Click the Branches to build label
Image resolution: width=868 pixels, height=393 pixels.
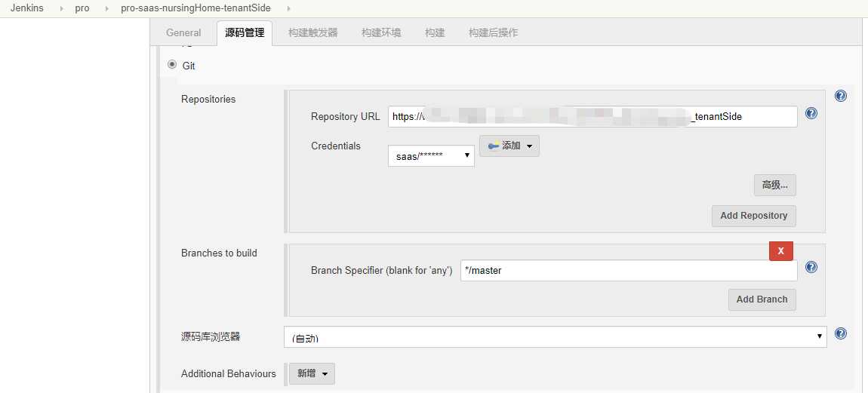pyautogui.click(x=219, y=253)
